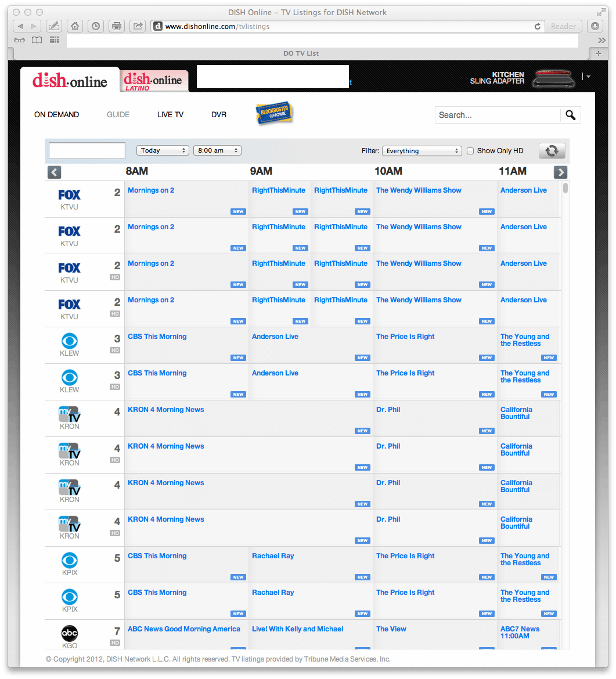Select the DO TV List browser tab
616x679 pixels.
(301, 53)
